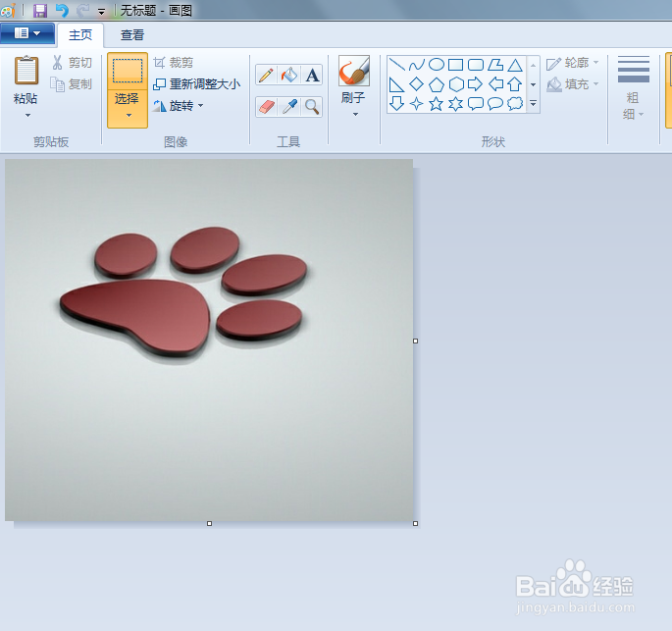Screen dimensions: 672x631
Task: Move shapes gallery one row up
Action: point(533,65)
